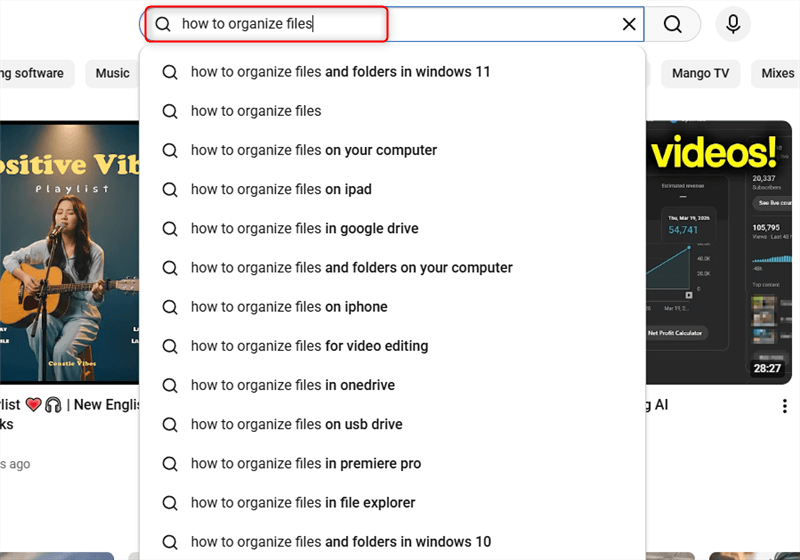The width and height of the screenshot is (800, 560).
Task: Clear the search text with the X icon
Action: pyautogui.click(x=629, y=24)
